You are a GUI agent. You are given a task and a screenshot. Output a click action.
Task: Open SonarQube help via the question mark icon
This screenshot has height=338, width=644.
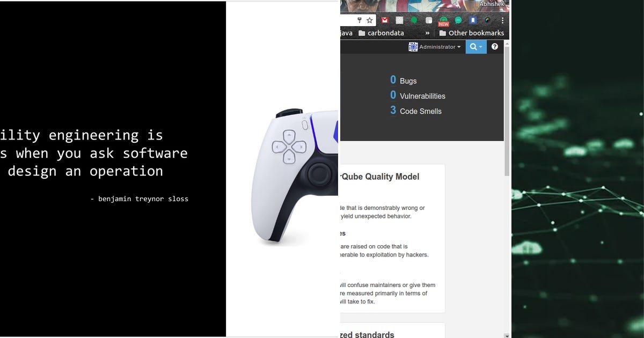494,47
